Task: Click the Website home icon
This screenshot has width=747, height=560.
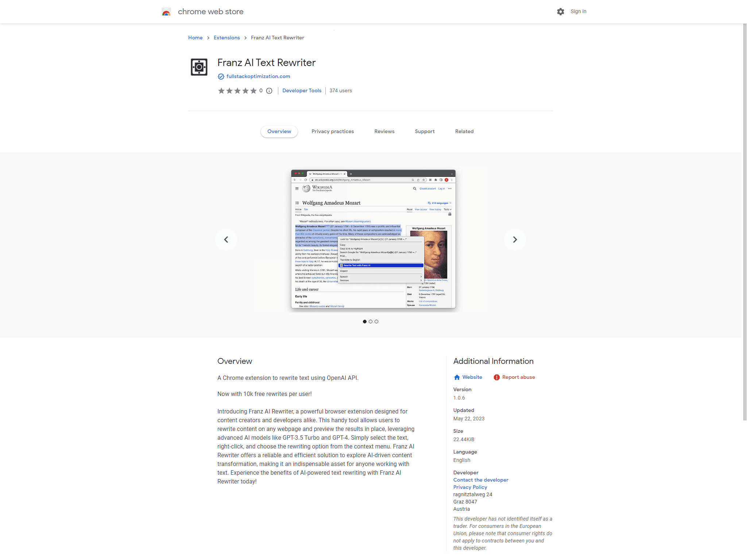Action: coord(457,377)
